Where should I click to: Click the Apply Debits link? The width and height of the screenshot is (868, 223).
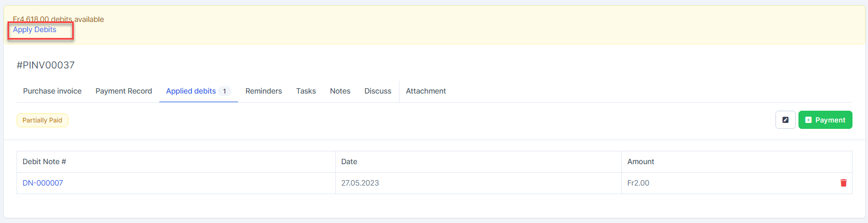pos(35,30)
